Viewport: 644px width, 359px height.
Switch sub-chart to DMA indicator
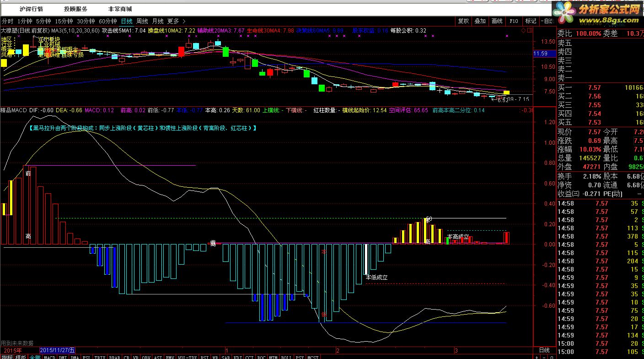point(75,356)
